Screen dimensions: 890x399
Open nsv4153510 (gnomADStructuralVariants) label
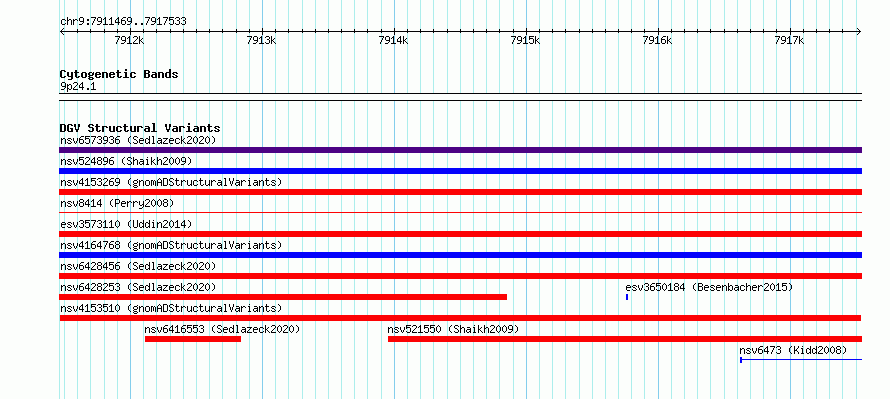pos(171,308)
